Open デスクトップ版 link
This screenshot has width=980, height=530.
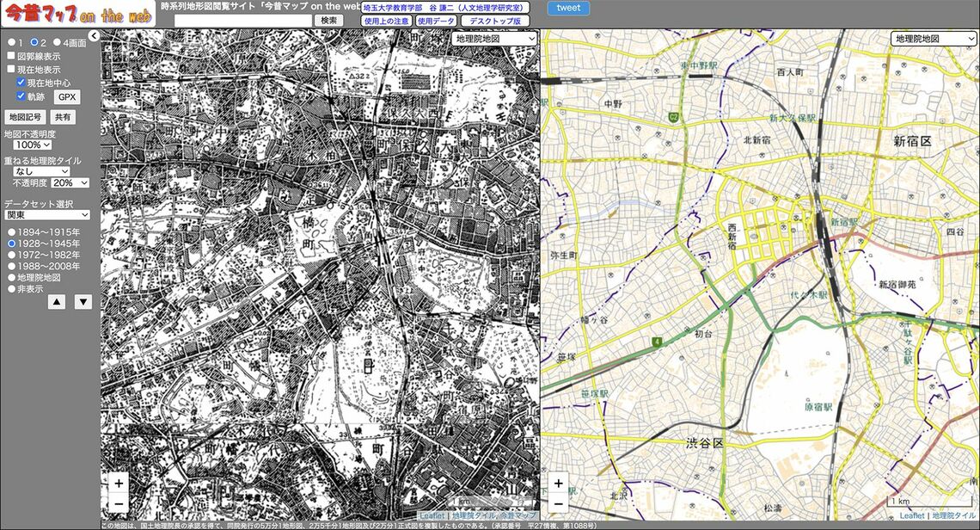click(495, 21)
